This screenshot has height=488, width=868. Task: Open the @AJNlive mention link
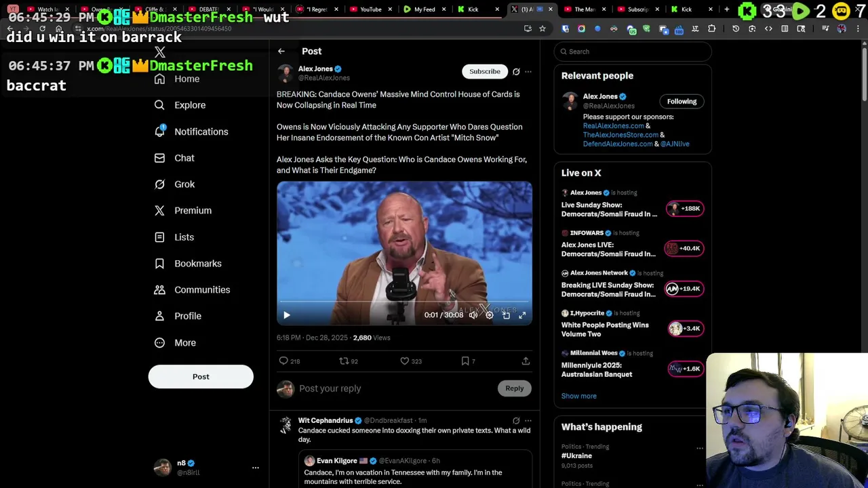point(675,144)
